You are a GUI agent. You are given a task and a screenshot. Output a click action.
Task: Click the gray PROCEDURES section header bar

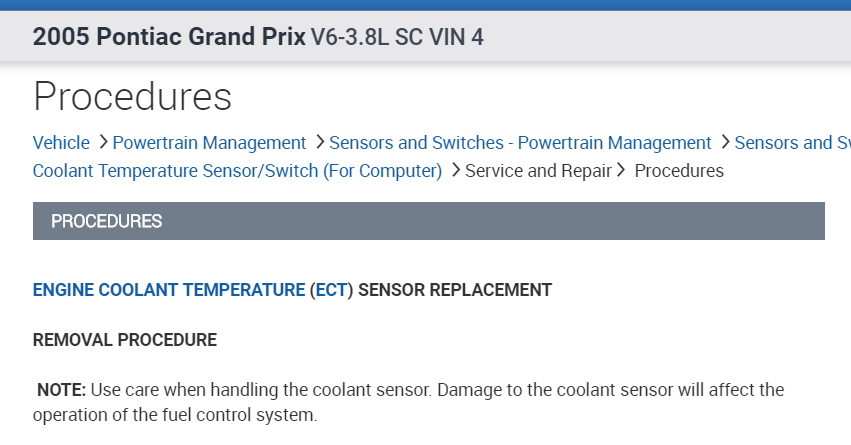point(428,221)
